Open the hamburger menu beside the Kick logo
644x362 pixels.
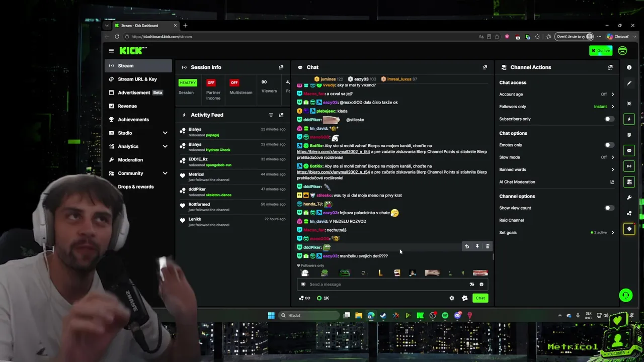coord(111,51)
